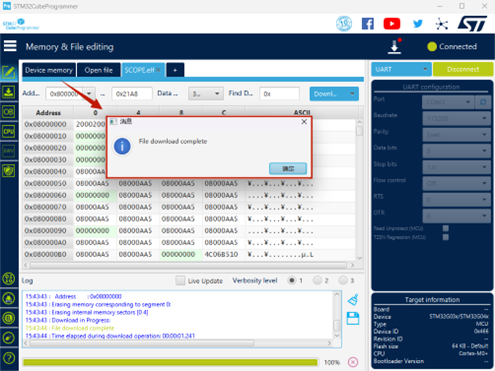
Task: Select verbosity level 3
Action: [343, 280]
